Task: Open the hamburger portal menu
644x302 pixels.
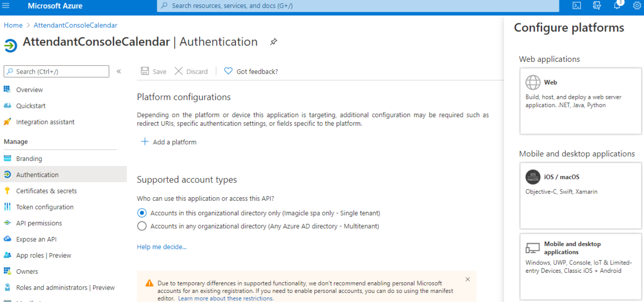Action: pyautogui.click(x=6, y=5)
